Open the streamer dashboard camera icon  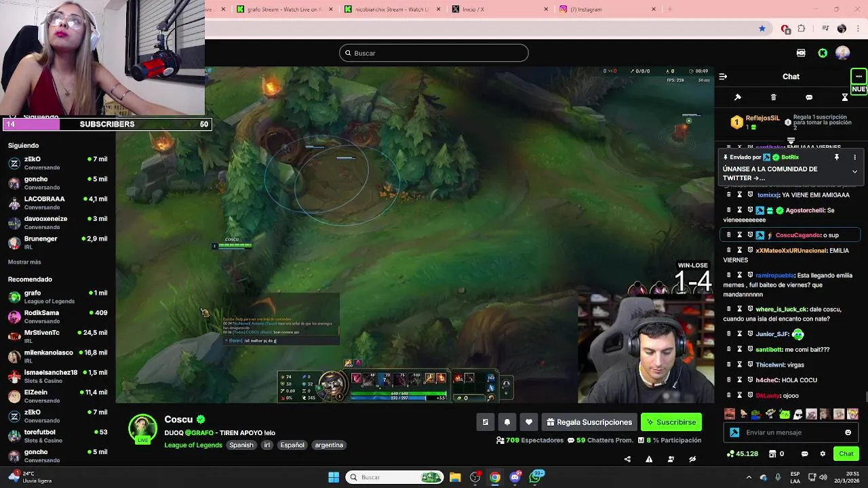[801, 53]
